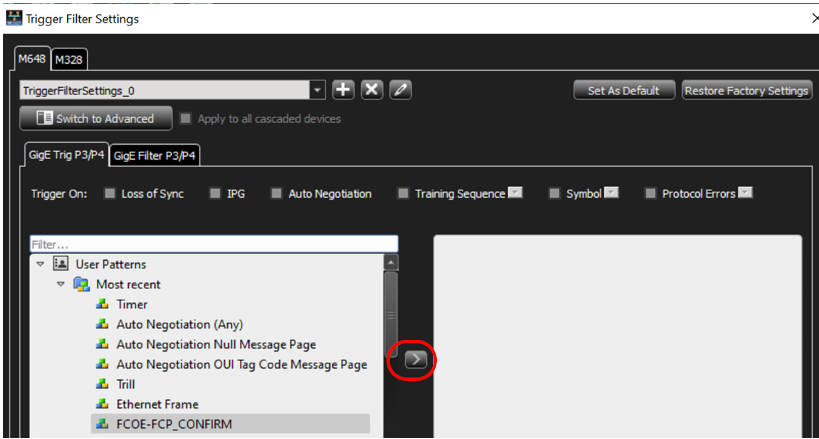Click the Timer pattern icon
The image size is (819, 439).
(x=102, y=304)
